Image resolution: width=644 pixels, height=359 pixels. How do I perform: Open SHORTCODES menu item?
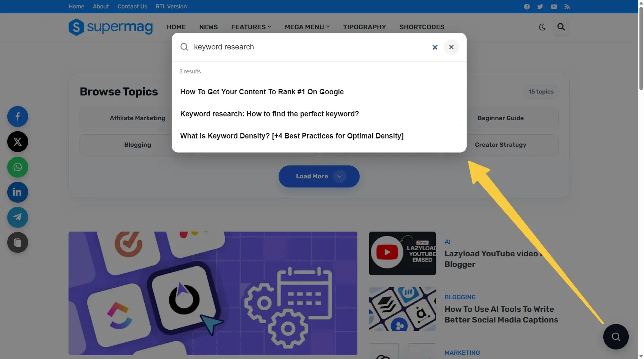[422, 27]
